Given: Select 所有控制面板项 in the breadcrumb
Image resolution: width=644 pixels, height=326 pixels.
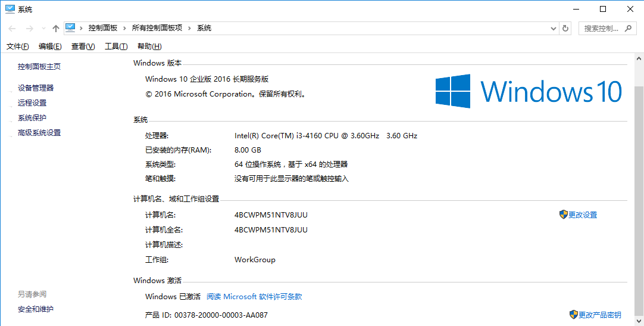Looking at the screenshot, I should click(157, 28).
